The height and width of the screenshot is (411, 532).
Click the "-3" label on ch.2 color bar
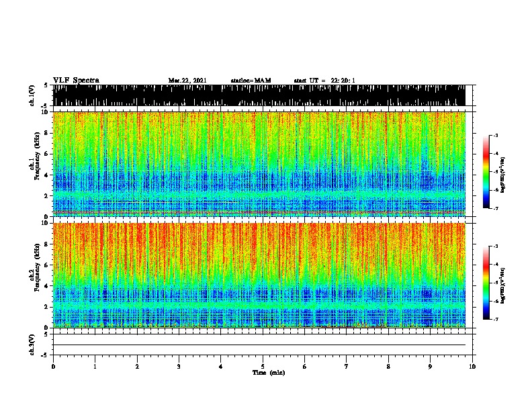click(495, 246)
